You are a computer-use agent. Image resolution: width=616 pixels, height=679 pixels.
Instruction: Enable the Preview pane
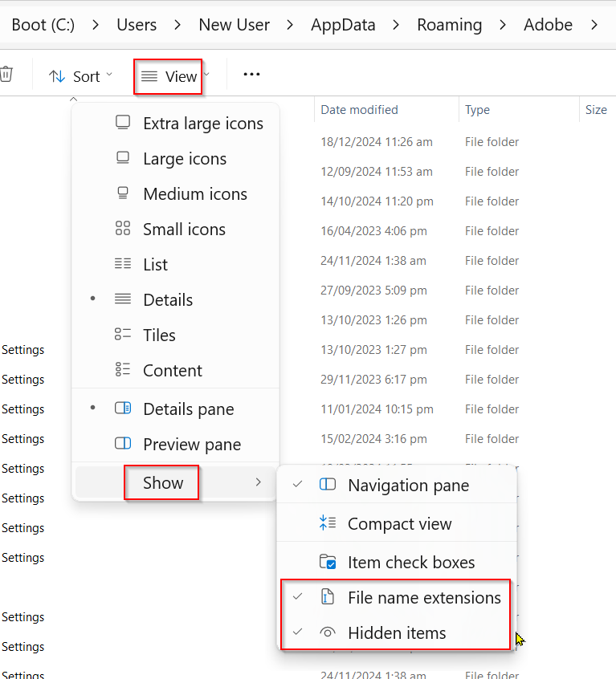pyautogui.click(x=175, y=445)
